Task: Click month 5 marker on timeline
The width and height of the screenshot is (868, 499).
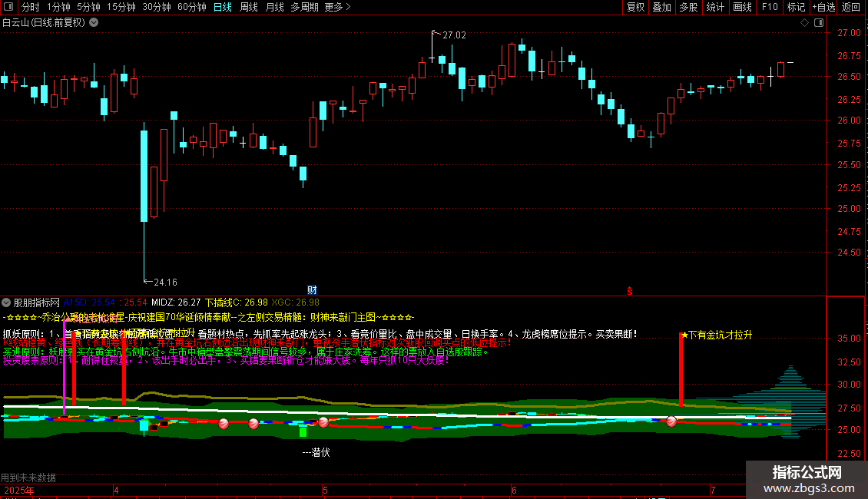Action: [x=325, y=491]
